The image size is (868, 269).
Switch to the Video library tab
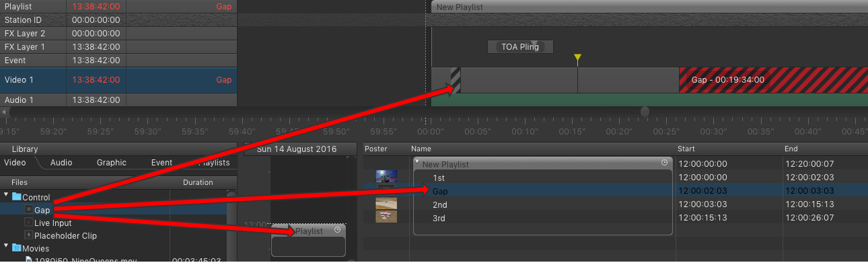[15, 162]
